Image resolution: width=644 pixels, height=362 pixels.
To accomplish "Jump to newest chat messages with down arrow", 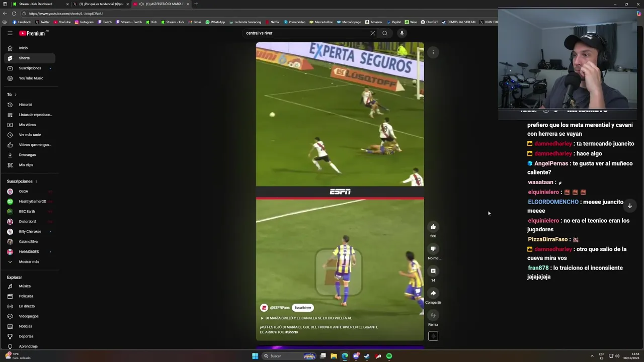I will 629,206.
